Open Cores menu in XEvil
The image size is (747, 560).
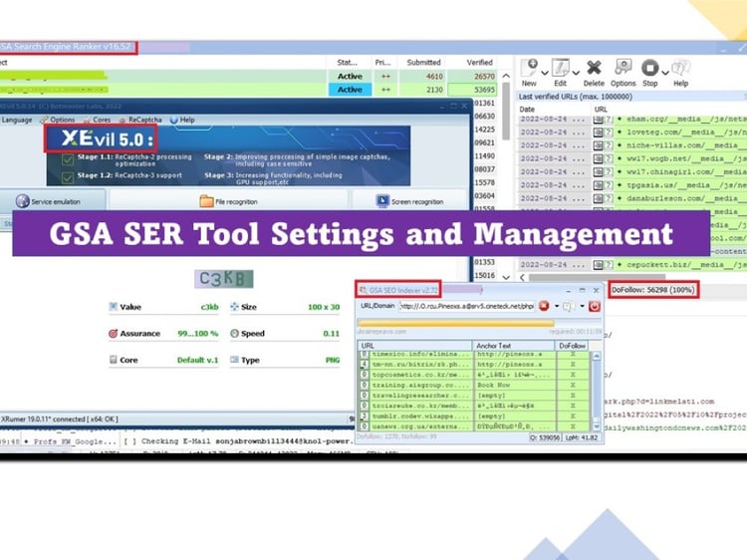[x=98, y=120]
